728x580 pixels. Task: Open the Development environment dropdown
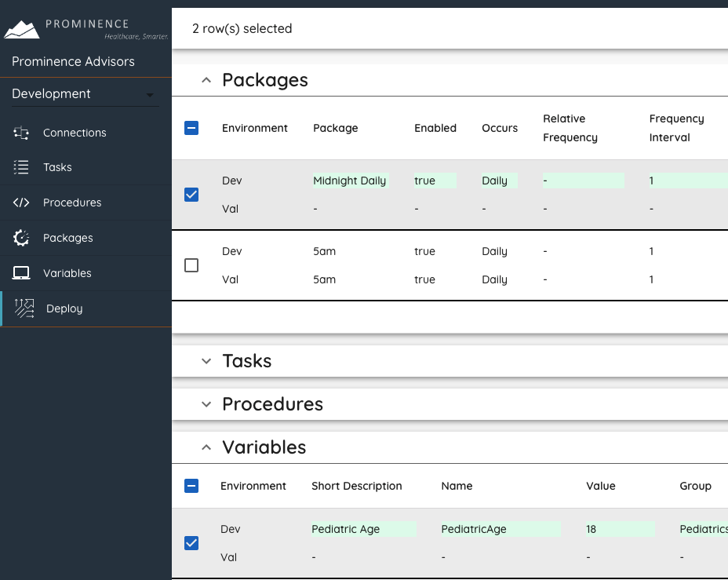coord(85,94)
